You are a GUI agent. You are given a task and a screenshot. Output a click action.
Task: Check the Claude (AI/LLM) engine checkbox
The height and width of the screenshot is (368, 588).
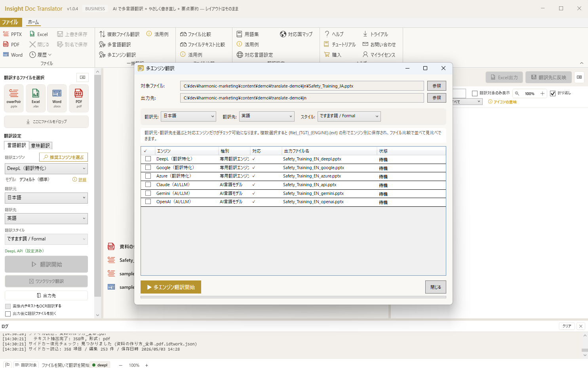point(148,185)
